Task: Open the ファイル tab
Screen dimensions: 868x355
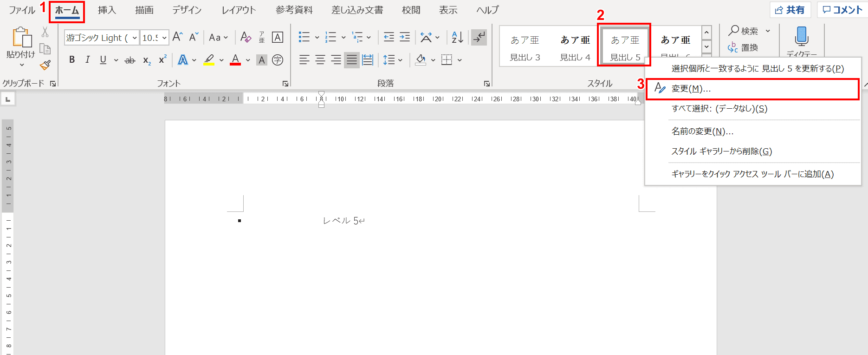Action: (22, 10)
